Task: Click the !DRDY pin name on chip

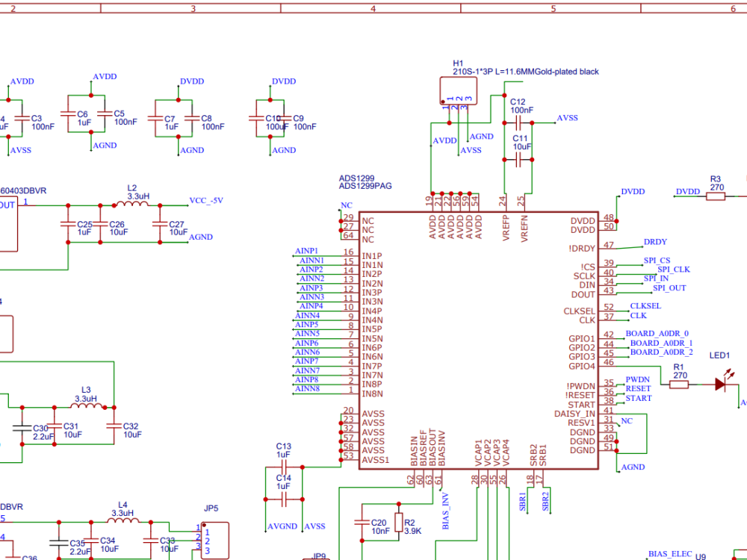Action: 582,249
